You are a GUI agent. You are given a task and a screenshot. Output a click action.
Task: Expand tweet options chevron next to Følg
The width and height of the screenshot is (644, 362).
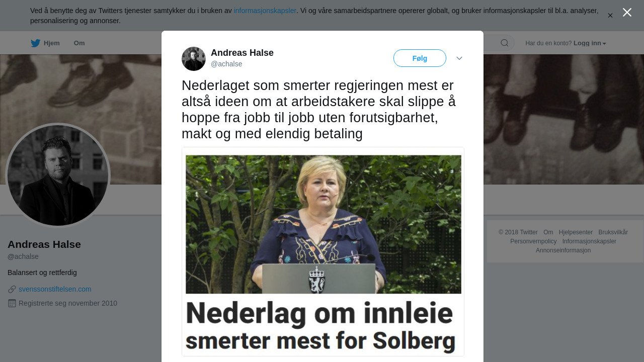point(459,58)
